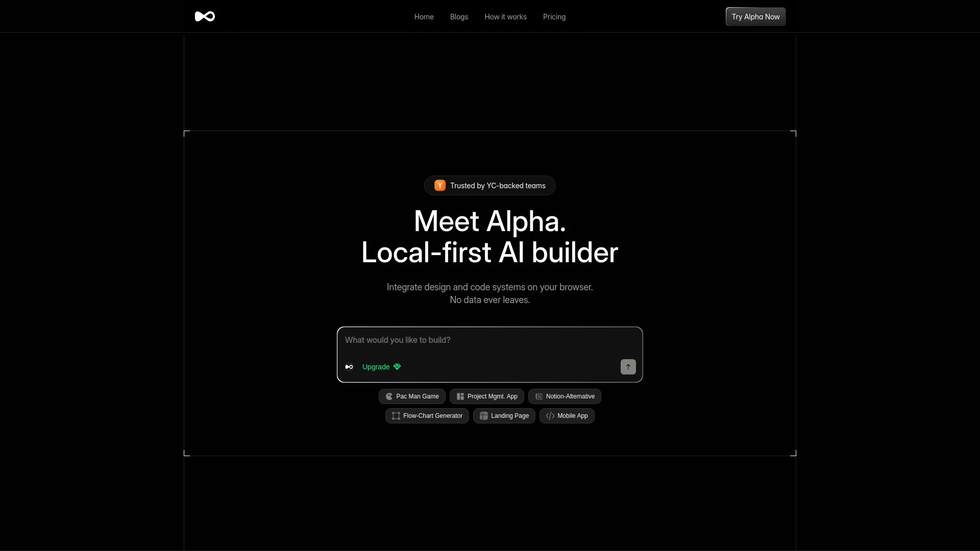980x551 pixels.
Task: Click the layout icon on Landing Page chip
Action: click(483, 416)
